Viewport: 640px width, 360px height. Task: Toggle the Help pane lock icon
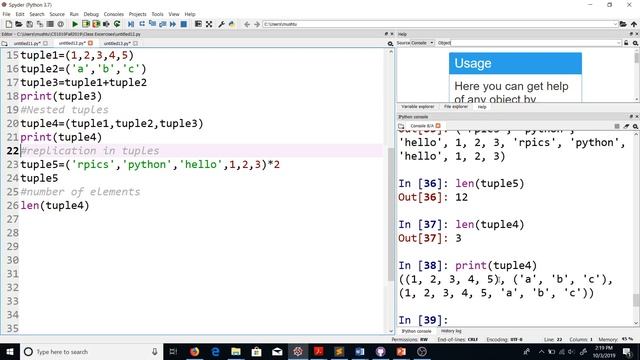[626, 43]
